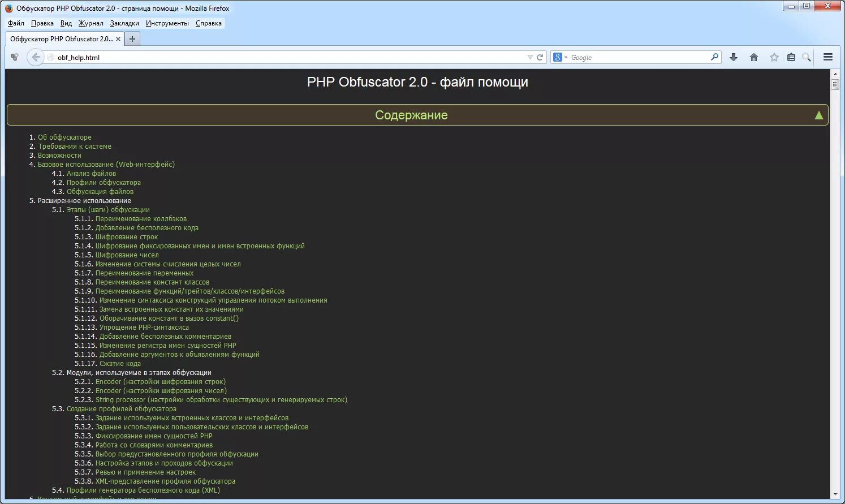
Task: Open the Справка menu
Action: click(209, 23)
